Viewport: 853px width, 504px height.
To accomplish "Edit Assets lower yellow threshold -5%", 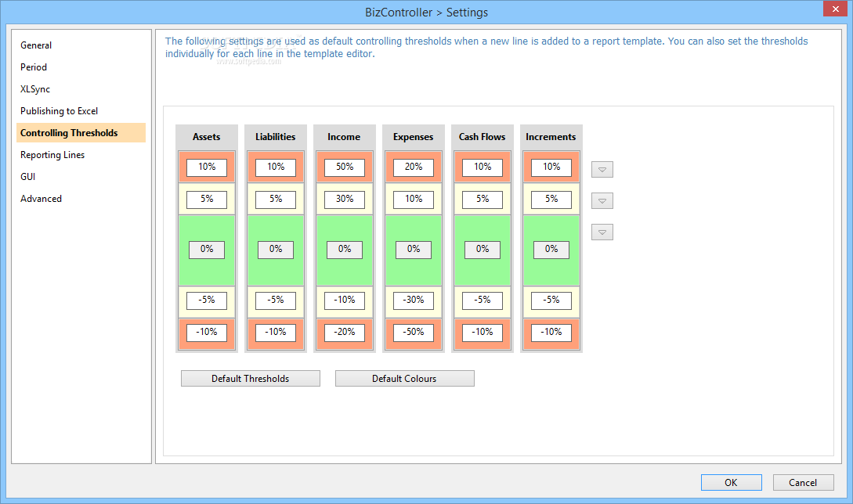I will 207,301.
